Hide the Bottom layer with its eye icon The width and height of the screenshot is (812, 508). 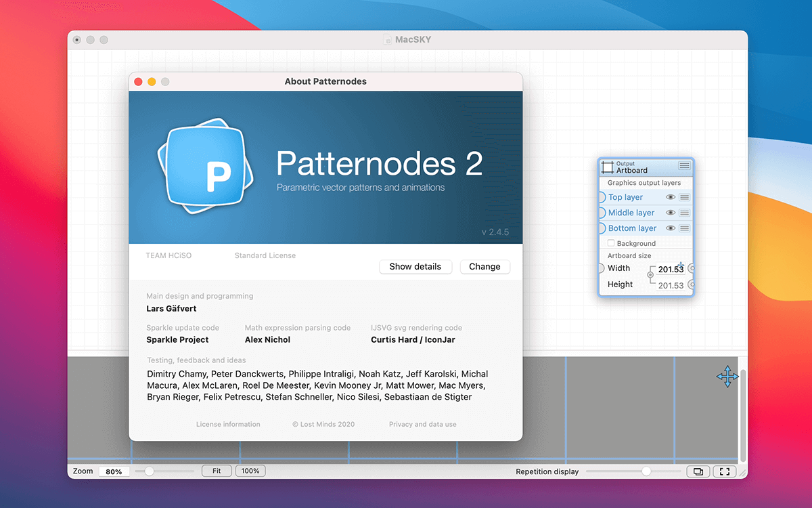[671, 228]
